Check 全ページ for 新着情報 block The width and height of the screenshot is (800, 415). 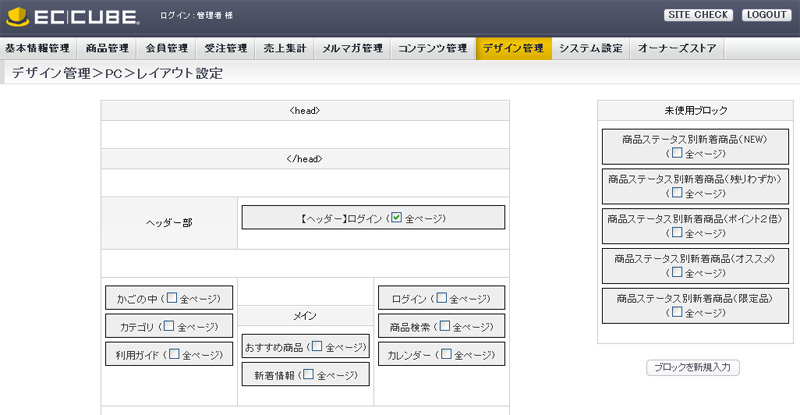point(308,374)
